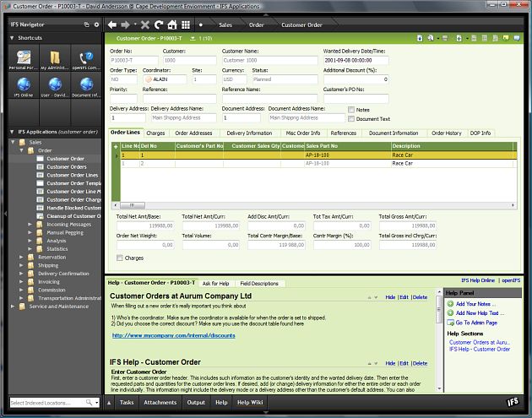Viewport: 532px width, 418px height.
Task: Expand the Service and Maintenance node
Action: (13, 307)
